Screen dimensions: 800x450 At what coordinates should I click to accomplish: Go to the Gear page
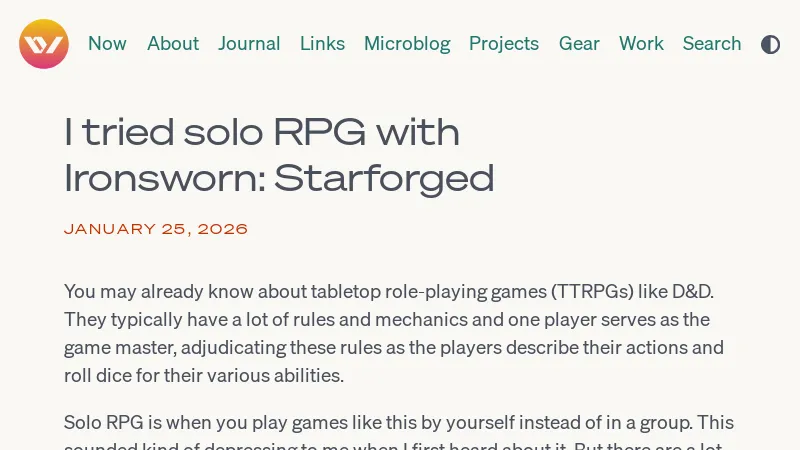point(579,44)
